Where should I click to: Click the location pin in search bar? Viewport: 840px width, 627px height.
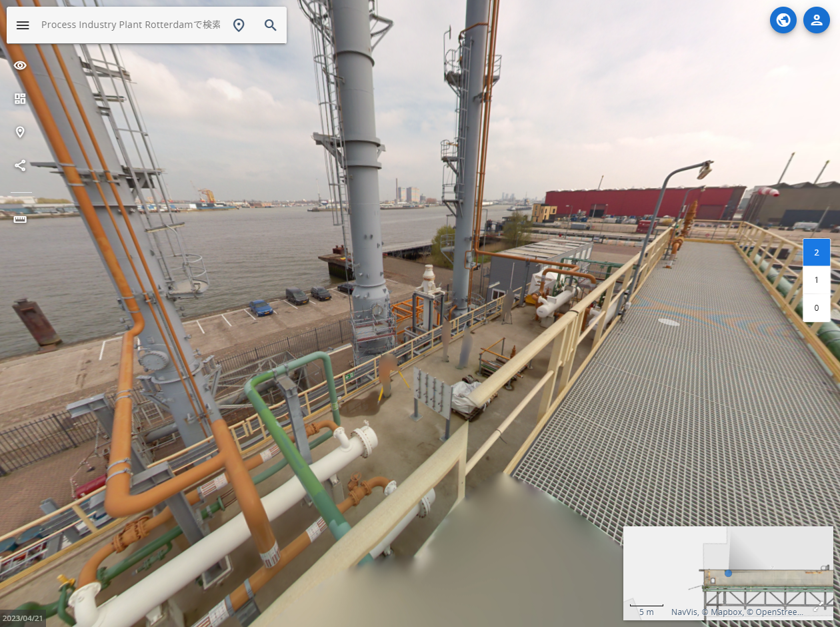[239, 25]
